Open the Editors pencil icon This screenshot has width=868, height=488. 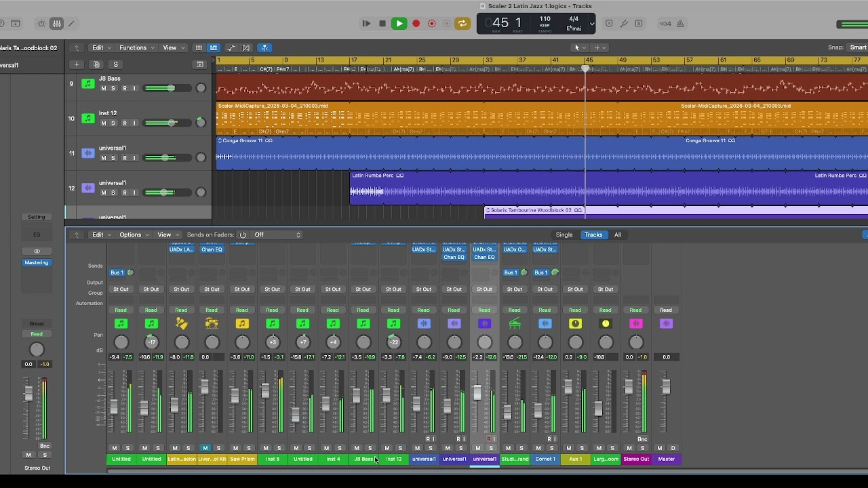pos(71,24)
